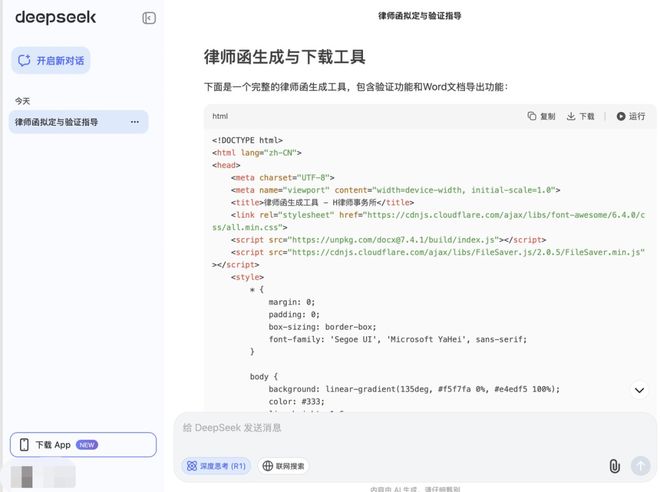Open the 下载 App button
Image resolution: width=660 pixels, height=492 pixels.
click(x=83, y=445)
